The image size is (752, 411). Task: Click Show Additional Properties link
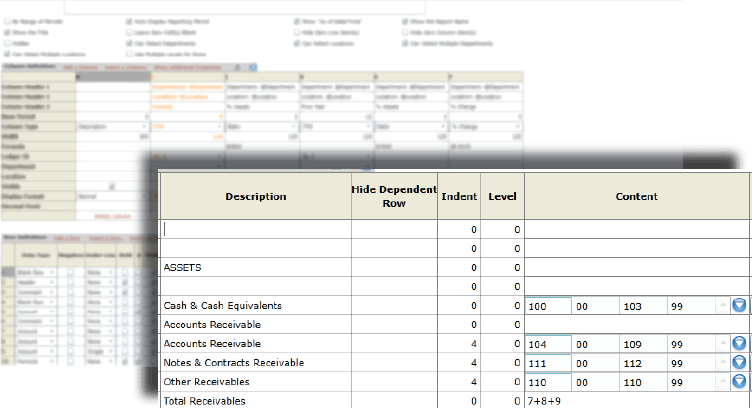188,67
